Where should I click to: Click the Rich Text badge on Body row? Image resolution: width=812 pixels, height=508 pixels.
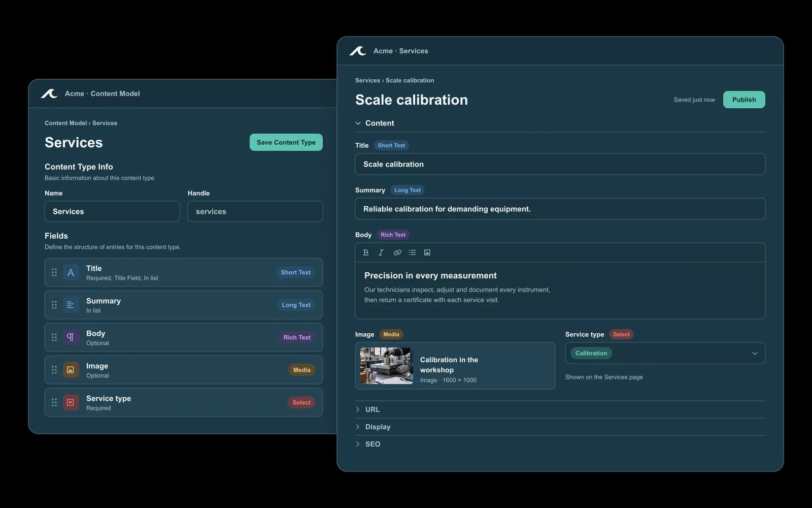click(297, 337)
